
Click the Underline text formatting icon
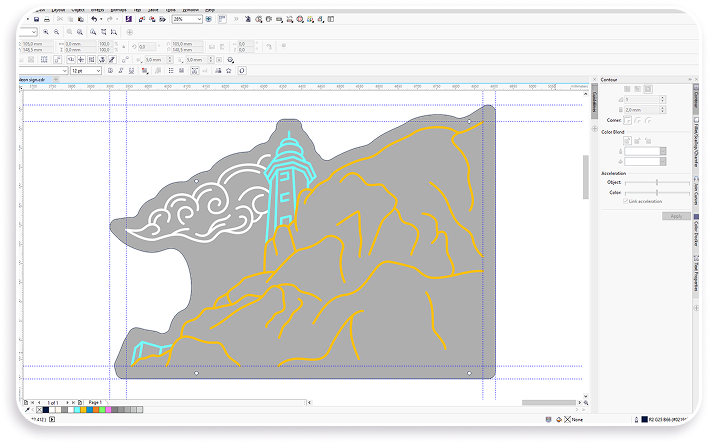[131, 71]
